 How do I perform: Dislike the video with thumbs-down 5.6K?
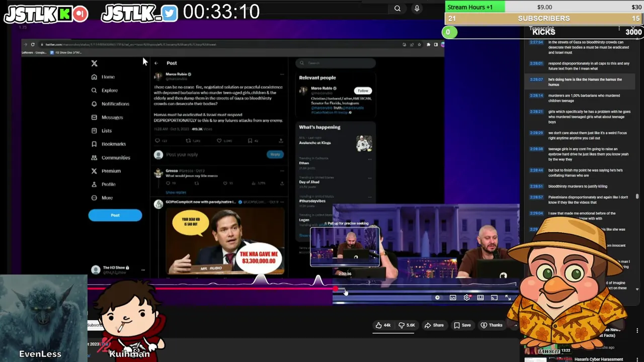pyautogui.click(x=407, y=325)
